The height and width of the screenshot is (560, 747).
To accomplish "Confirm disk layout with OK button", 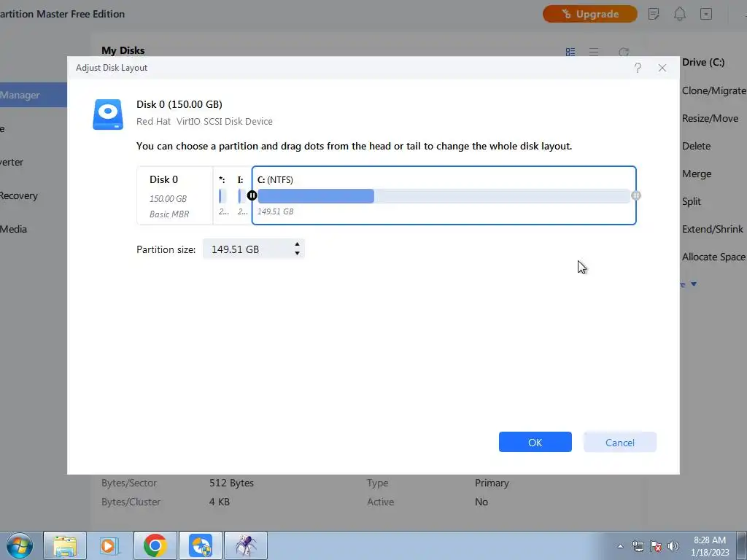I will pos(535,442).
